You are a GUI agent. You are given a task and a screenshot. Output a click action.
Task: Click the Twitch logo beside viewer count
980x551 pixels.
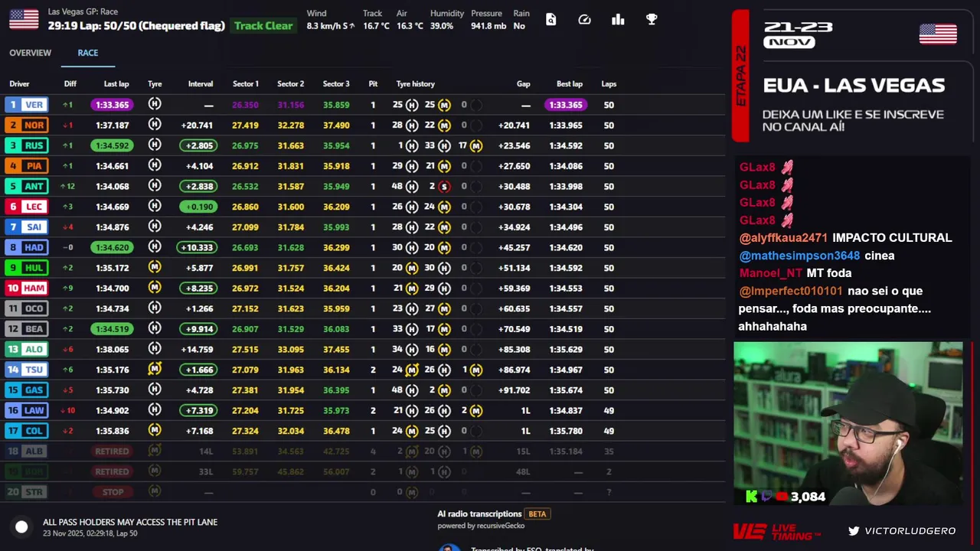(766, 497)
